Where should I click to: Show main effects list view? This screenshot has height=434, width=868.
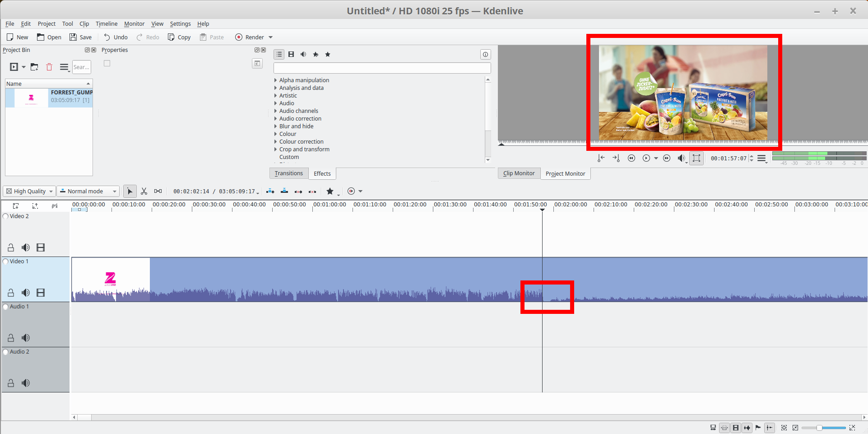279,55
